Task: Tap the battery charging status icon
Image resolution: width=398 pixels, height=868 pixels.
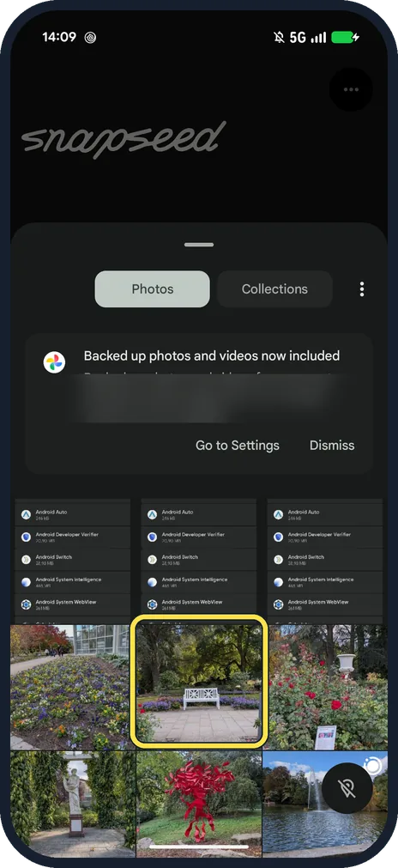Action: (345, 38)
